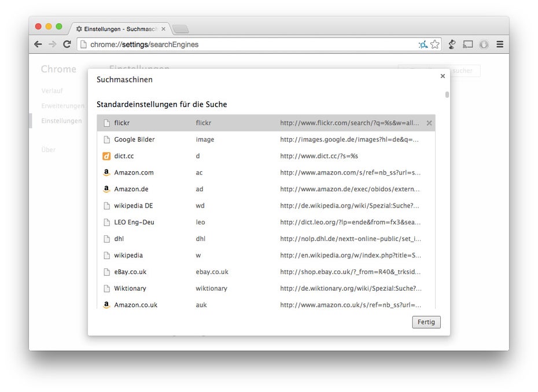Click the page icon beside Wiktionary
This screenshot has width=538, height=392.
(x=106, y=289)
